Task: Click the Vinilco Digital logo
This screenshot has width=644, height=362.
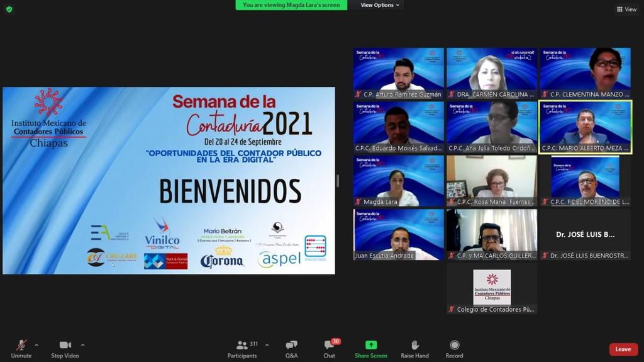Action: [x=162, y=234]
